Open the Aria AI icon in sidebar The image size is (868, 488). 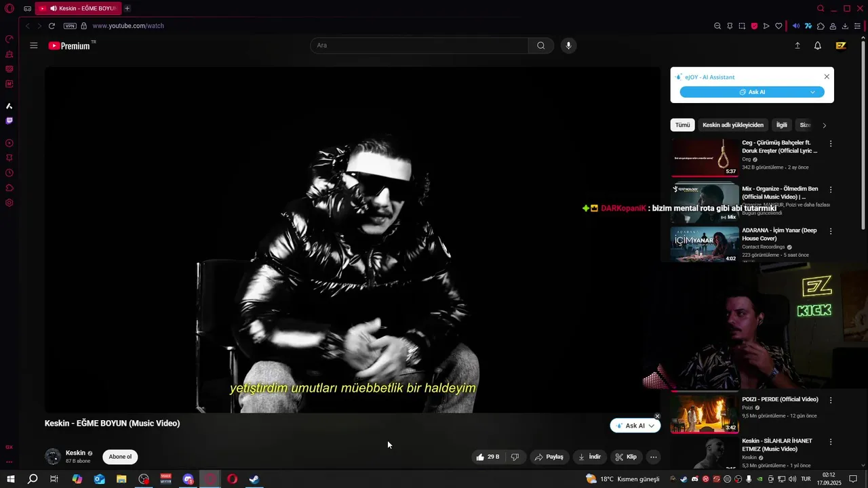9,106
